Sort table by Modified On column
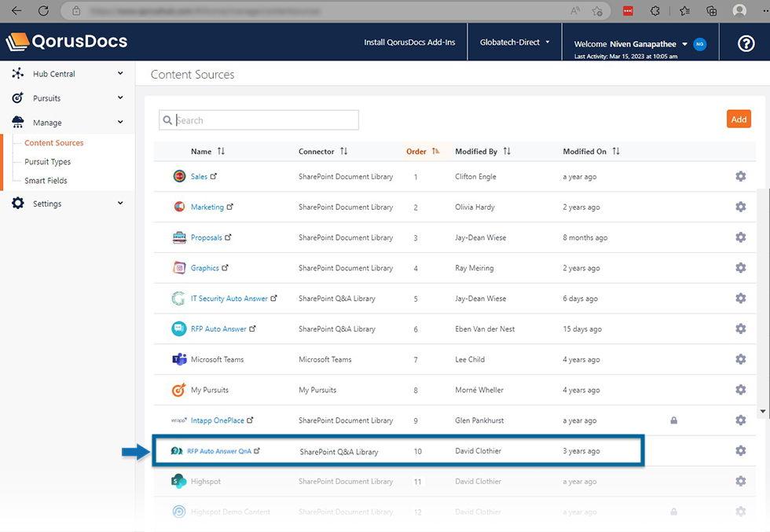Image resolution: width=770 pixels, height=532 pixels. tap(591, 152)
